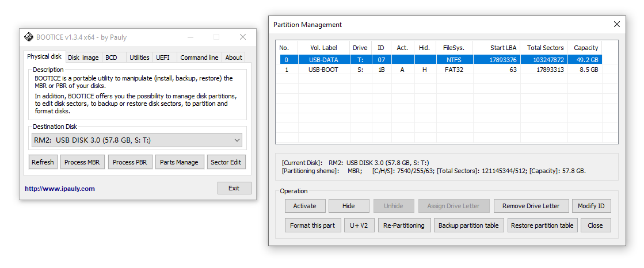Open the http://www.ipauly.com link
Image resolution: width=644 pixels, height=268 pixels.
[60, 189]
